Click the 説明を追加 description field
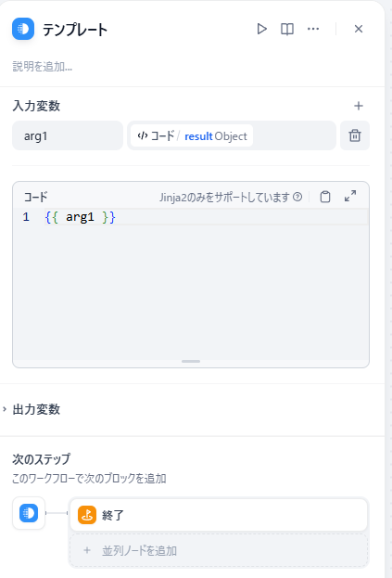 (43, 67)
